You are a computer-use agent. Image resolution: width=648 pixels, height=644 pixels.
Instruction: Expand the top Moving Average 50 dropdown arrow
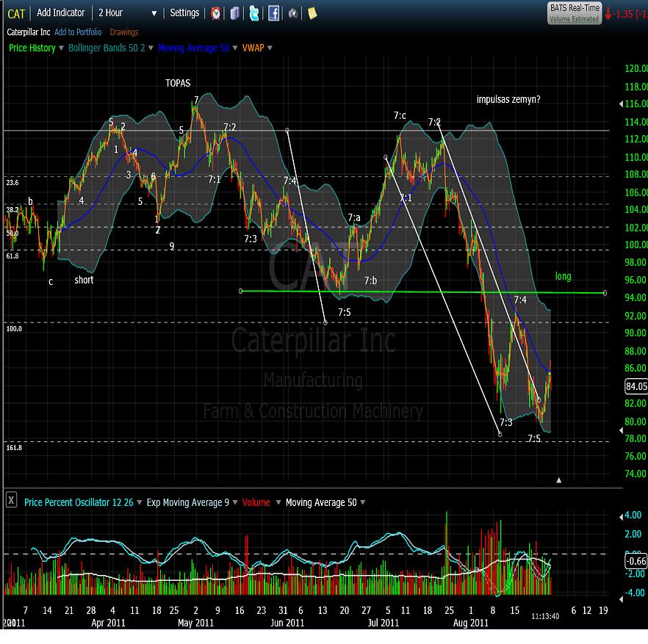point(235,48)
